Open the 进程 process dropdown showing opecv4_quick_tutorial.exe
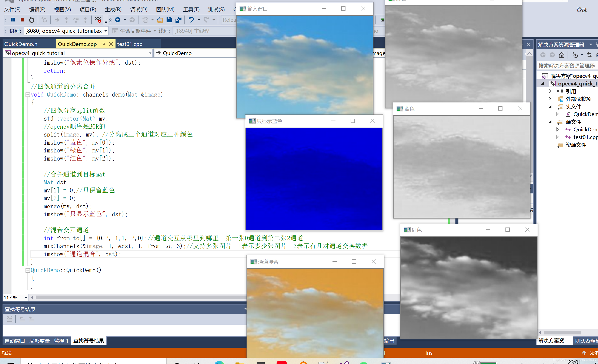 point(105,31)
